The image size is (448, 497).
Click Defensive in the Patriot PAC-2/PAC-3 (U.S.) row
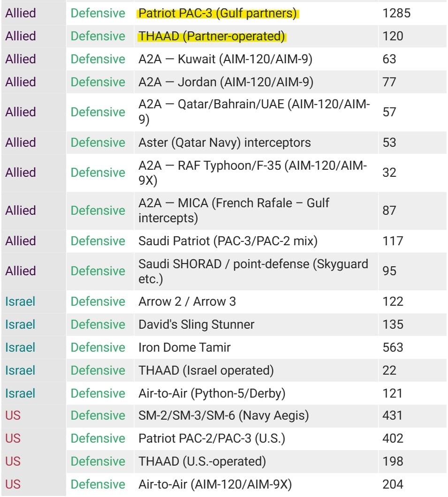pos(98,438)
